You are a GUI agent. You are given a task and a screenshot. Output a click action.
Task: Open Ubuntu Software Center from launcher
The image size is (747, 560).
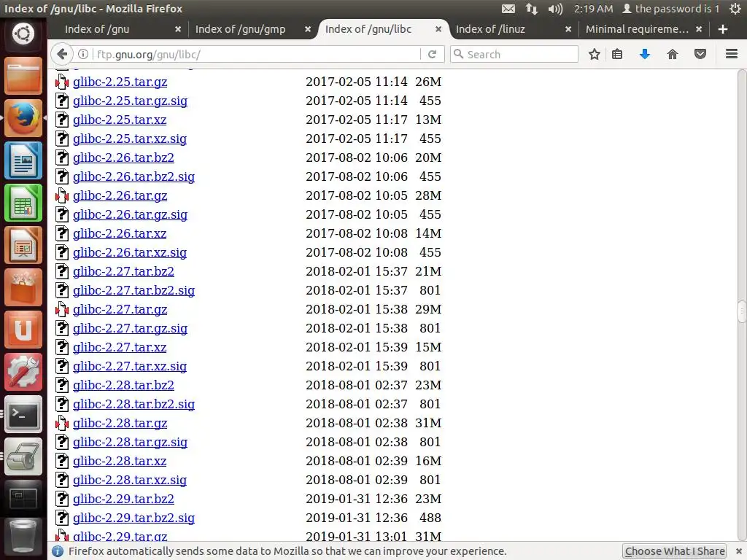pos(23,287)
